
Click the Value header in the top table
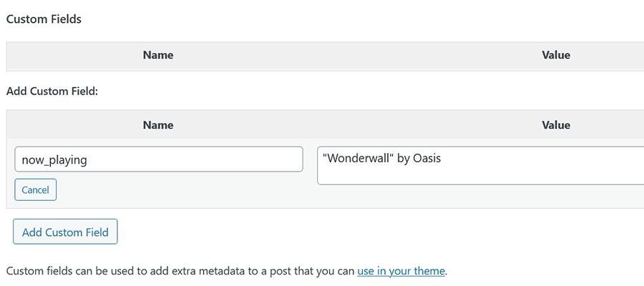tap(556, 54)
